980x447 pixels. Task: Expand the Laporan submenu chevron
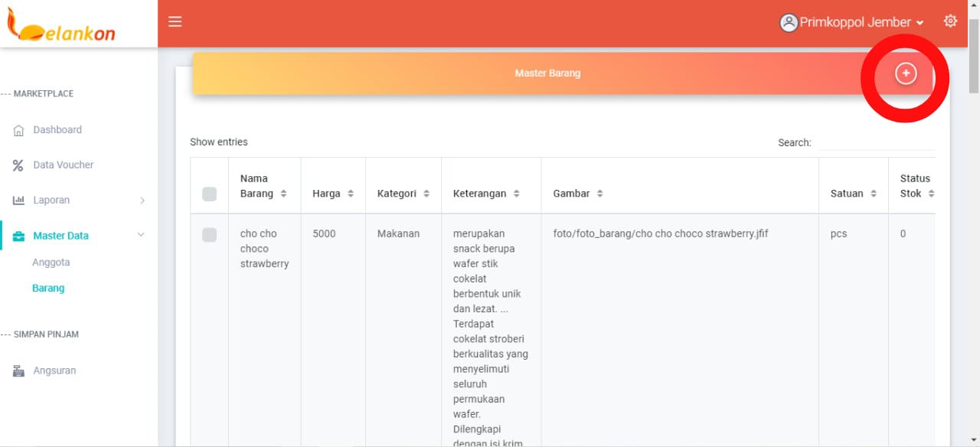coord(142,201)
